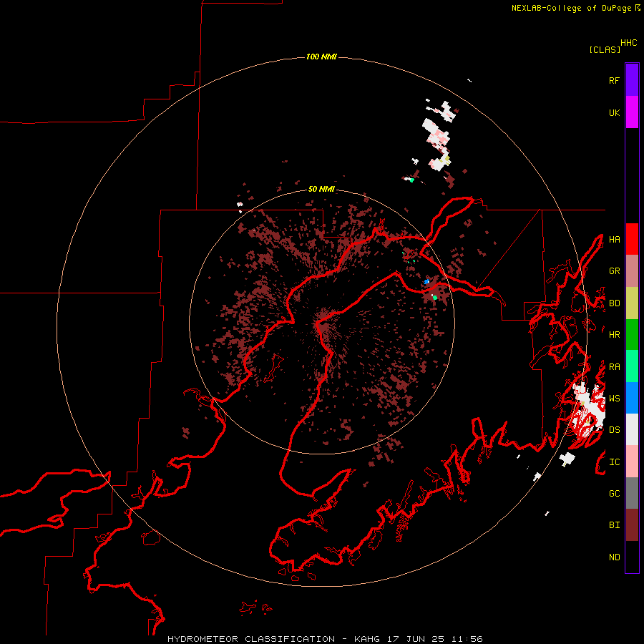Click the WS legend label text
644x644 pixels.
tap(614, 398)
